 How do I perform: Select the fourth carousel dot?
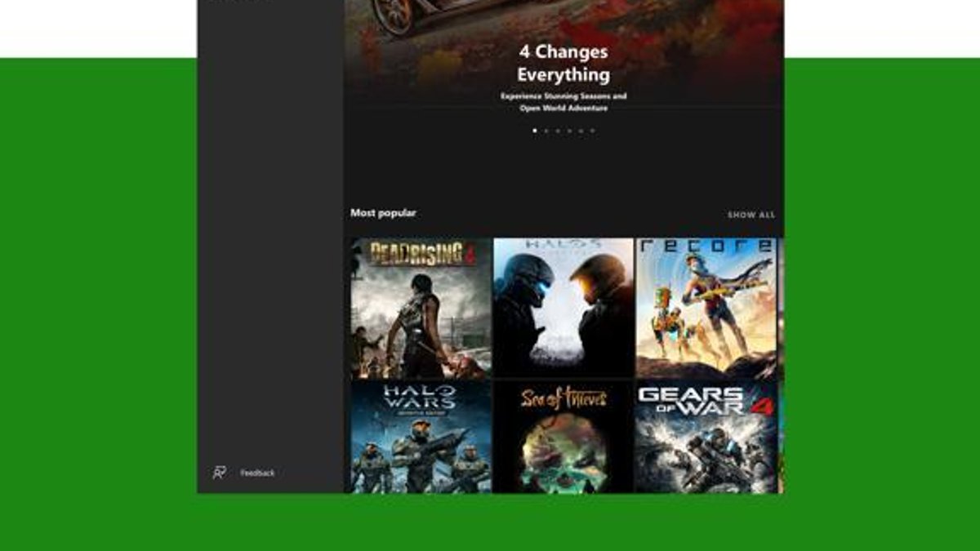click(568, 131)
